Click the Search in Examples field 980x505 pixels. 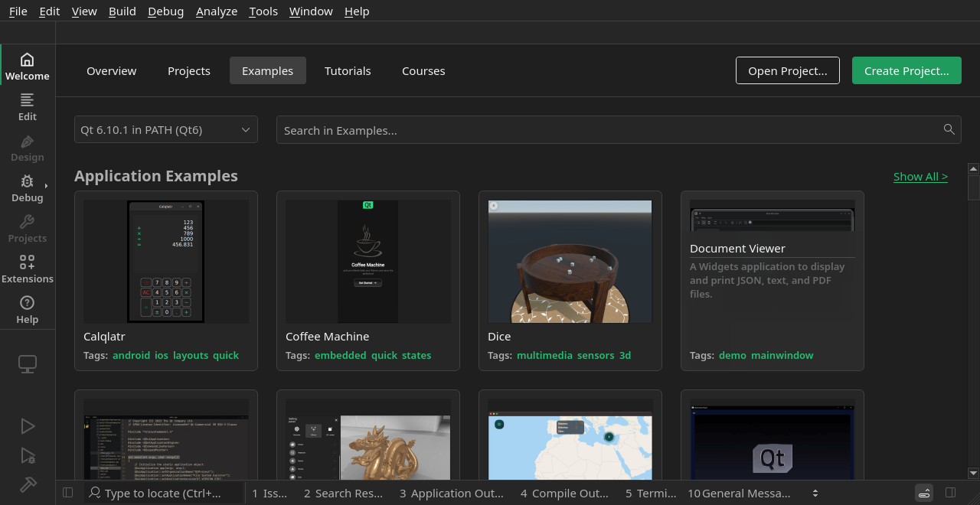(x=619, y=129)
